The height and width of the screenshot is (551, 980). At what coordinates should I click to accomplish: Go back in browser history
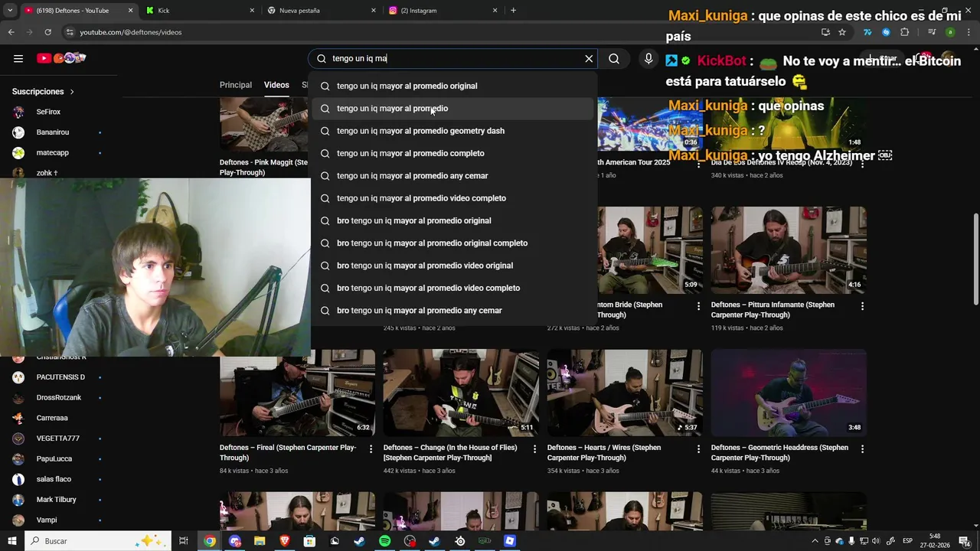pyautogui.click(x=11, y=32)
